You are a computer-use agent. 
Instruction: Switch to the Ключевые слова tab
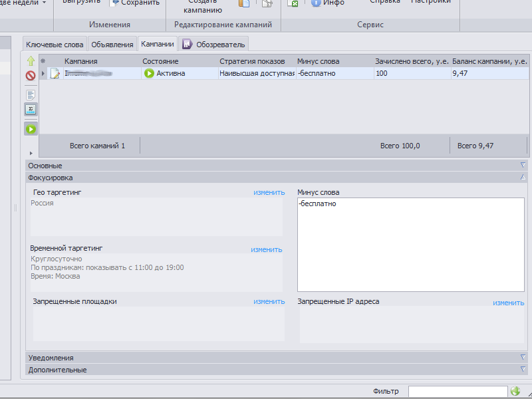coord(54,45)
